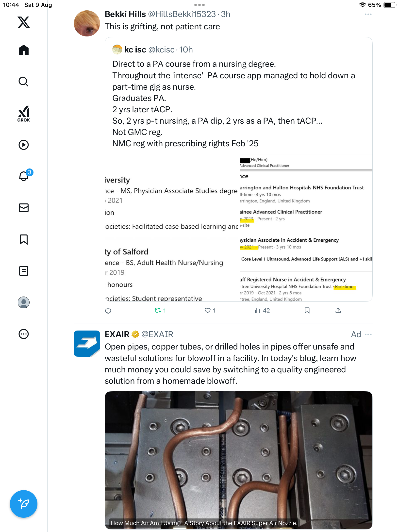
Task: Undo repost on Bekki Hills post
Action: (158, 310)
